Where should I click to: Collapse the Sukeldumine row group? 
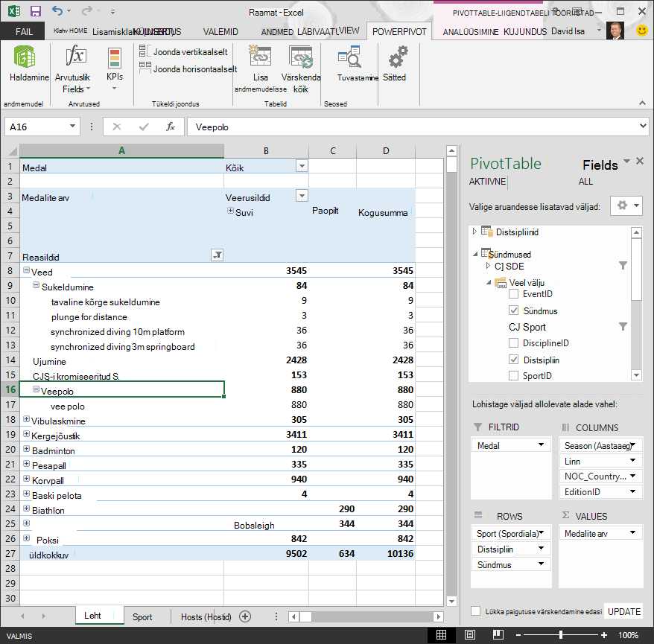pyautogui.click(x=36, y=286)
